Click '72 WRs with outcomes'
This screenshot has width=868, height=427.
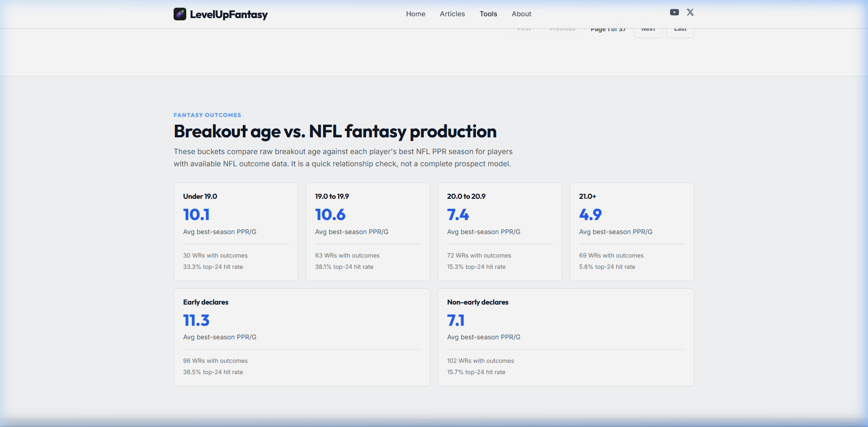pyautogui.click(x=479, y=256)
